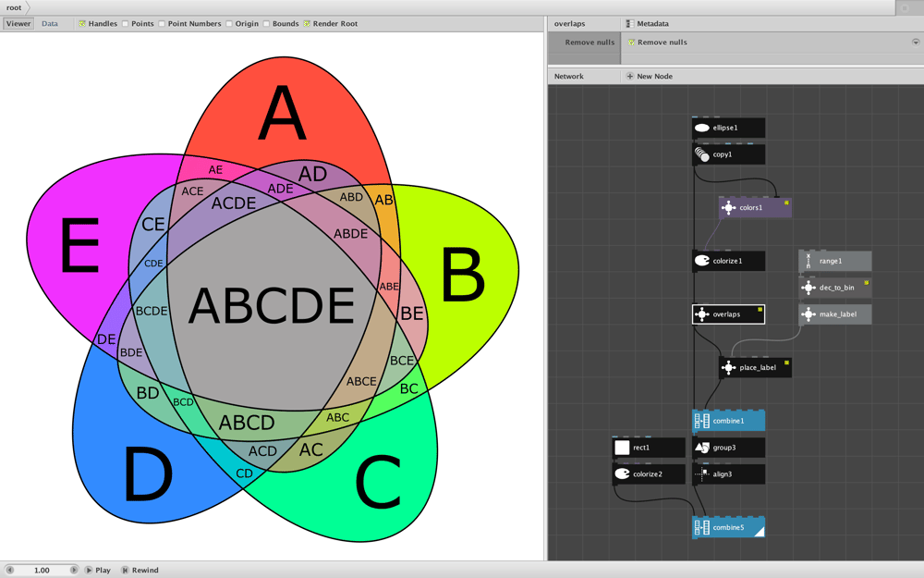Viewport: 924px width, 578px height.
Task: Switch to the Data tab
Action: click(x=50, y=24)
